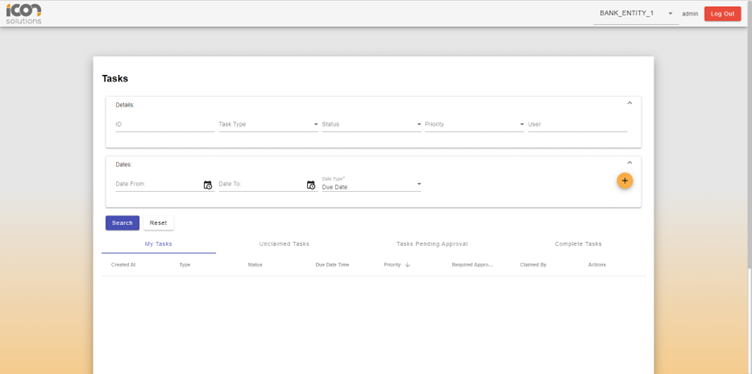Sort by the Type column header
The width and height of the screenshot is (752, 374).
[x=185, y=265]
